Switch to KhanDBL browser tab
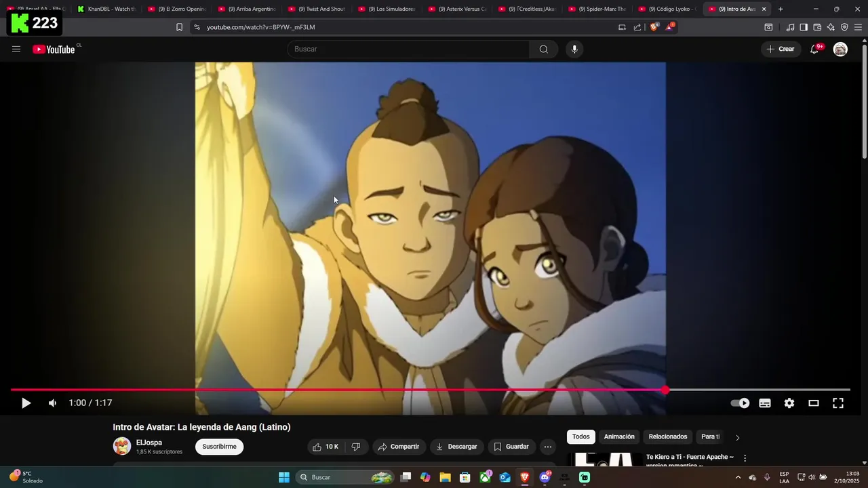This screenshot has height=488, width=868. 106,9
